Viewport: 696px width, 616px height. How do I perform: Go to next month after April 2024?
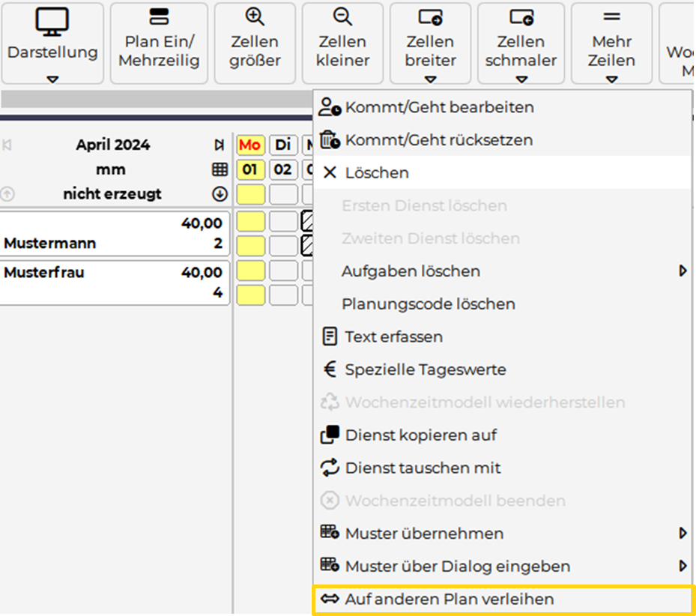point(219,145)
